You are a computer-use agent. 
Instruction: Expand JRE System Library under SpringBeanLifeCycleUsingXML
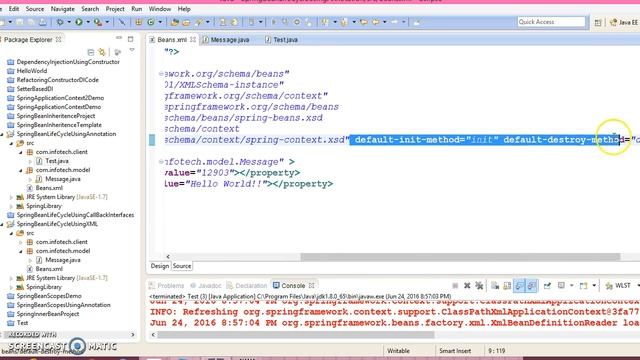(11, 278)
